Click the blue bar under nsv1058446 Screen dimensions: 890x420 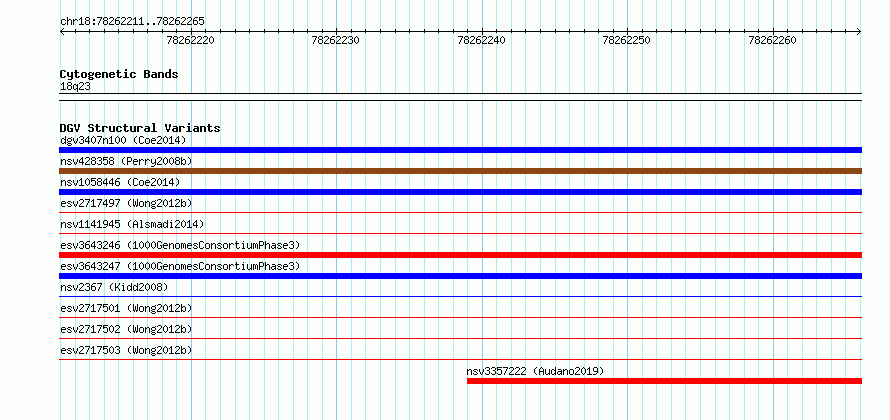(460, 192)
